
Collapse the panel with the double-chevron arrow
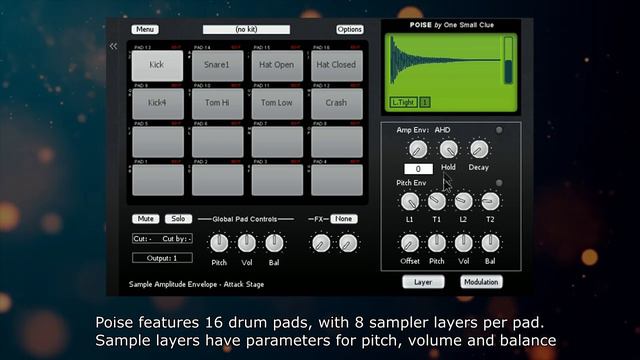[113, 46]
